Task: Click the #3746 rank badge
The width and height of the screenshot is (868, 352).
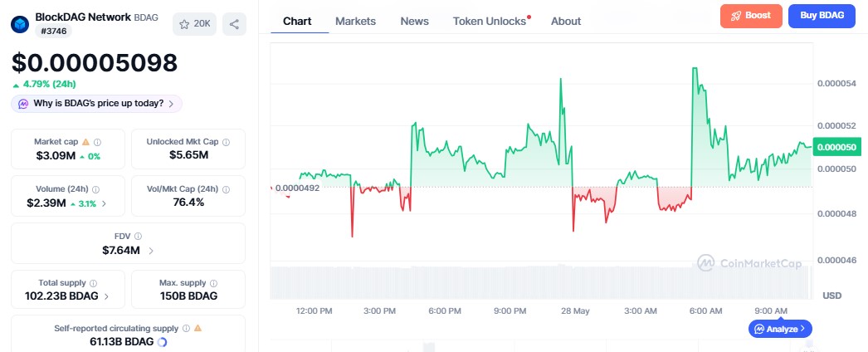Action: tap(54, 32)
